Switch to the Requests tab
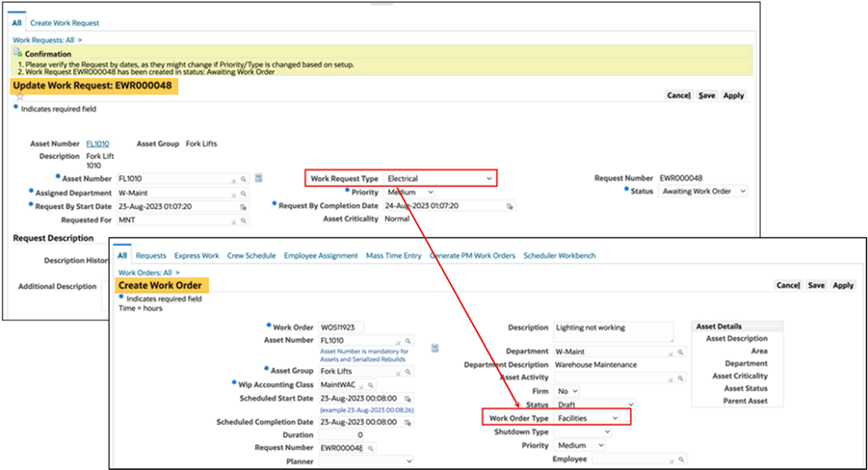 150,256
